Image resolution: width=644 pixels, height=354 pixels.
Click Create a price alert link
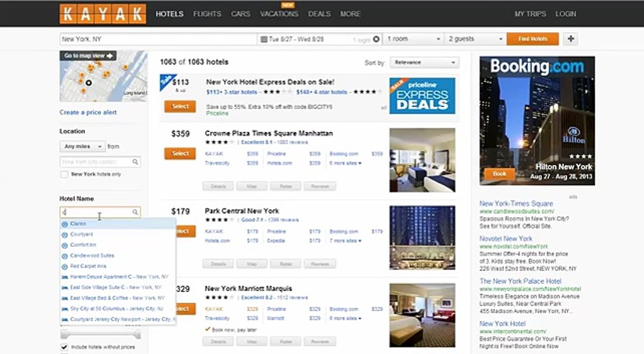(x=88, y=112)
